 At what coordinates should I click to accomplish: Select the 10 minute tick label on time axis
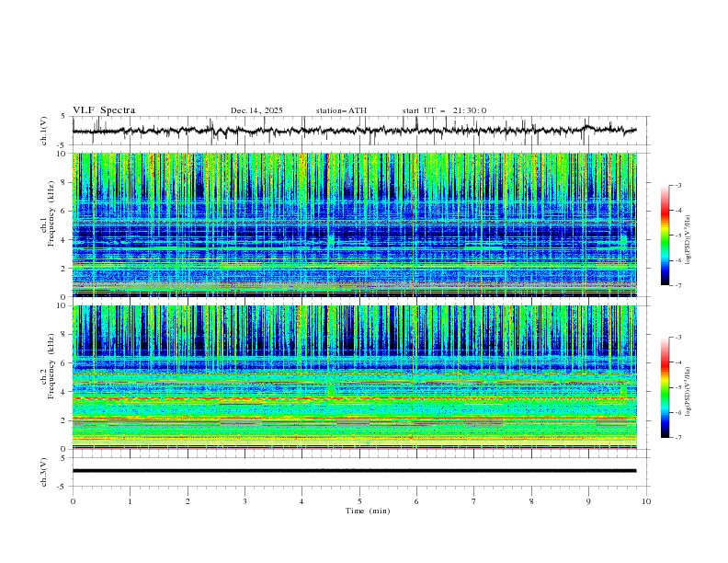pos(646,501)
